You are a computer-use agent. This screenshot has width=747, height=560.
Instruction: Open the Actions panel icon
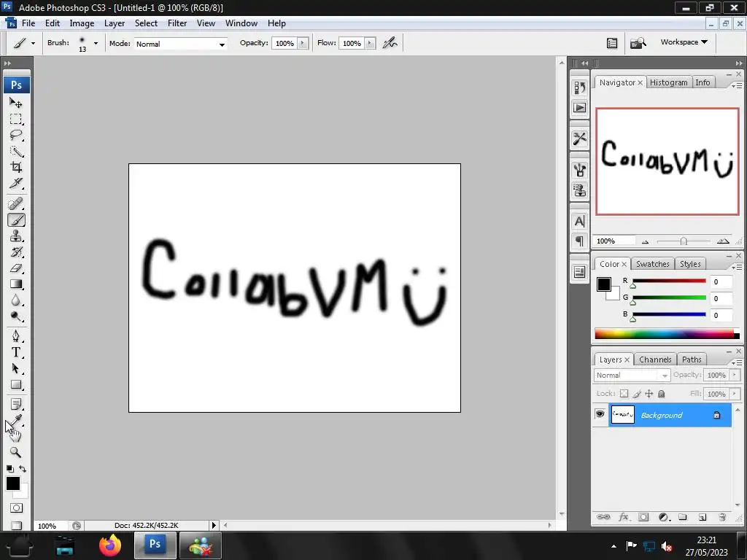[x=579, y=108]
